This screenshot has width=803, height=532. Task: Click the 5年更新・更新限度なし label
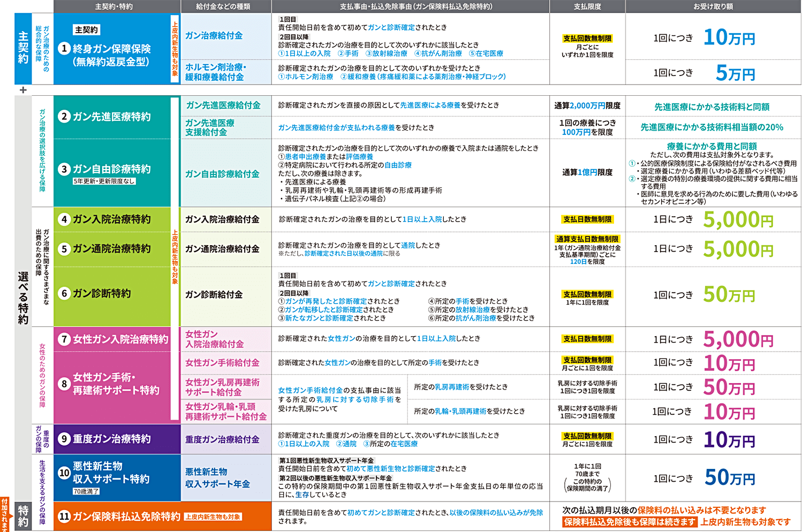click(104, 181)
